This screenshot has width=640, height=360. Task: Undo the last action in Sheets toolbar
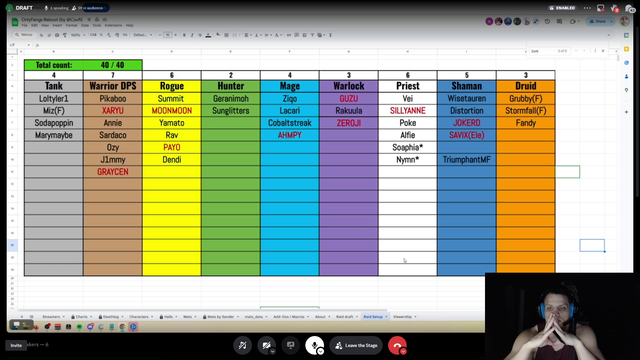[41, 35]
